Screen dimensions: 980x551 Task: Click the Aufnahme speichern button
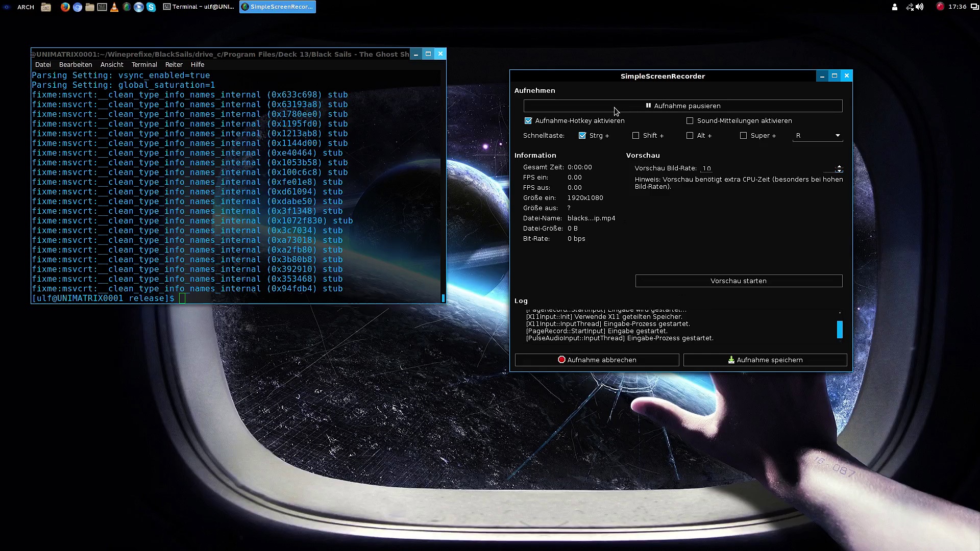[x=765, y=360]
